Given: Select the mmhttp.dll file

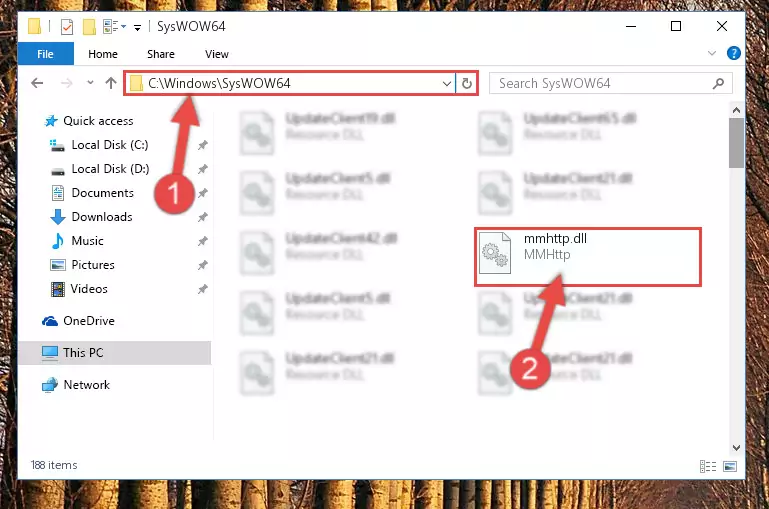Looking at the screenshot, I should [x=588, y=256].
